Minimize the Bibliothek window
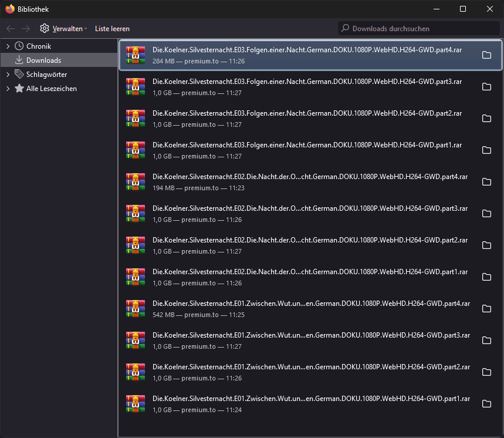Image resolution: width=504 pixels, height=438 pixels. click(436, 9)
